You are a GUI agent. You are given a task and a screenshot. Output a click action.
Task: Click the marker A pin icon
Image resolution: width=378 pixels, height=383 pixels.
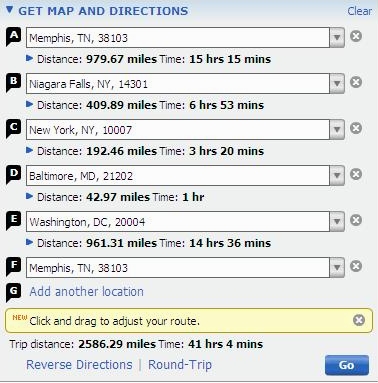(13, 37)
